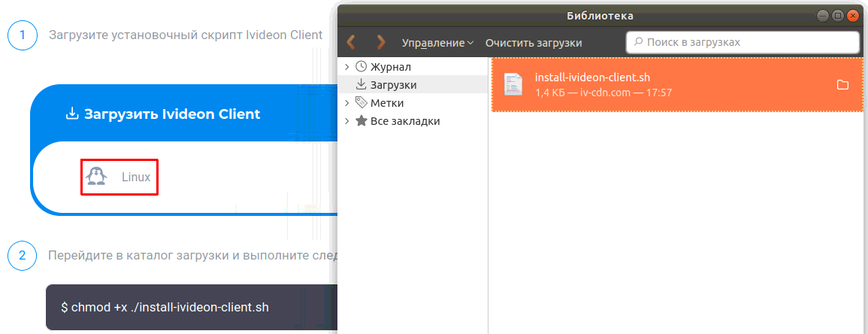Click the 1,4 КБ — iv-cdn.com details line
The width and height of the screenshot is (868, 334).
click(603, 93)
